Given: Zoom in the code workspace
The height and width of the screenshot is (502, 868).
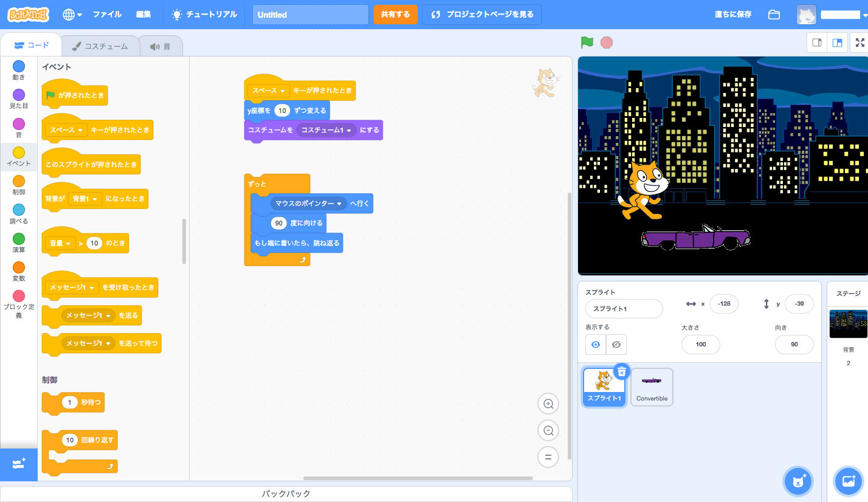Looking at the screenshot, I should (x=548, y=404).
